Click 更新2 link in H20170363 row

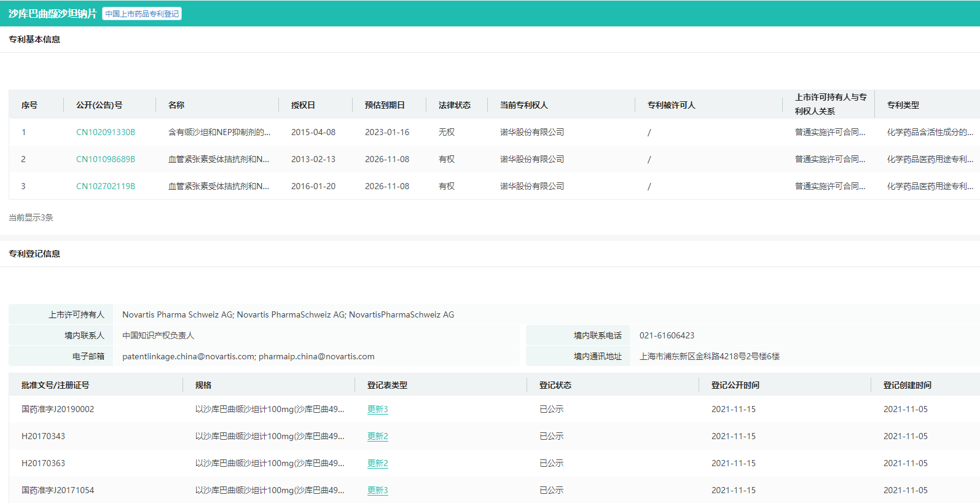(x=377, y=463)
